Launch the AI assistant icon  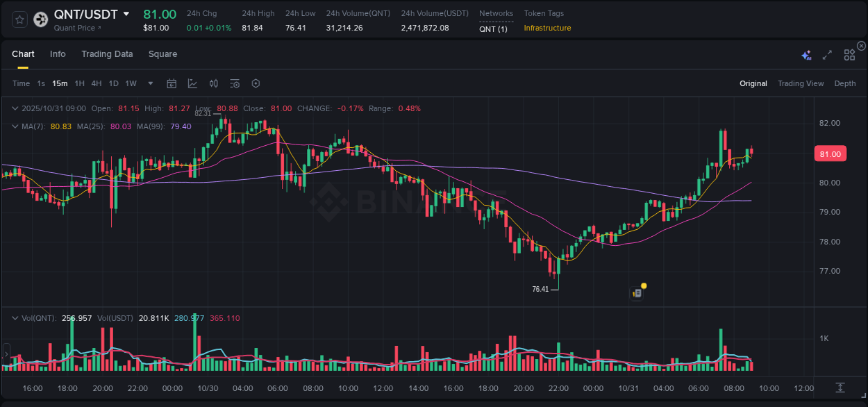point(806,54)
